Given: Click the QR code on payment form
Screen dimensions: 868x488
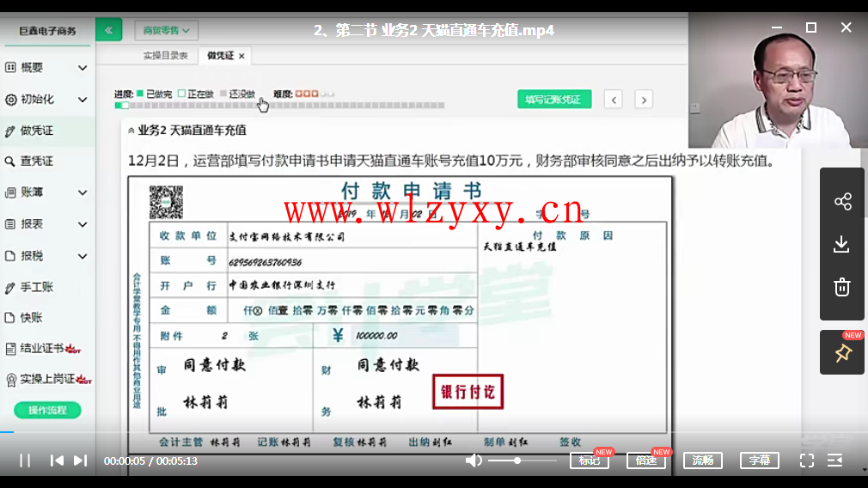Looking at the screenshot, I should 166,203.
